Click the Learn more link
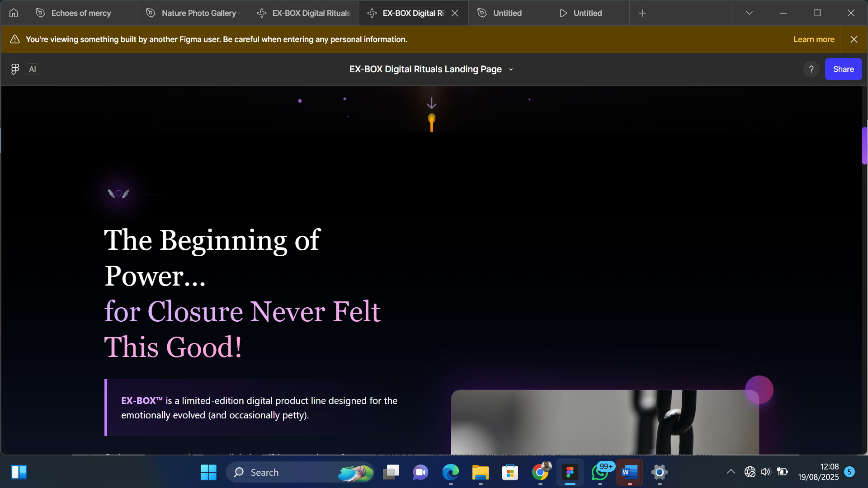Image resolution: width=868 pixels, height=488 pixels. (814, 39)
